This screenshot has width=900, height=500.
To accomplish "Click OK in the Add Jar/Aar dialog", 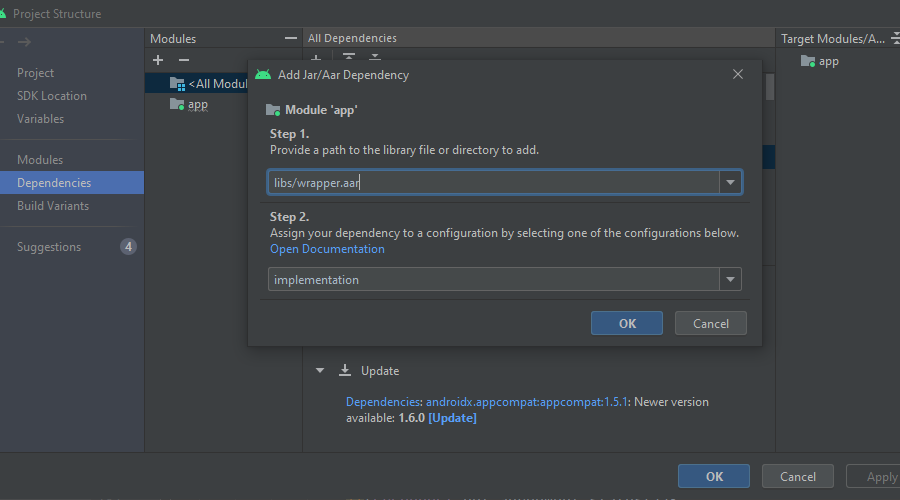I will 626,323.
